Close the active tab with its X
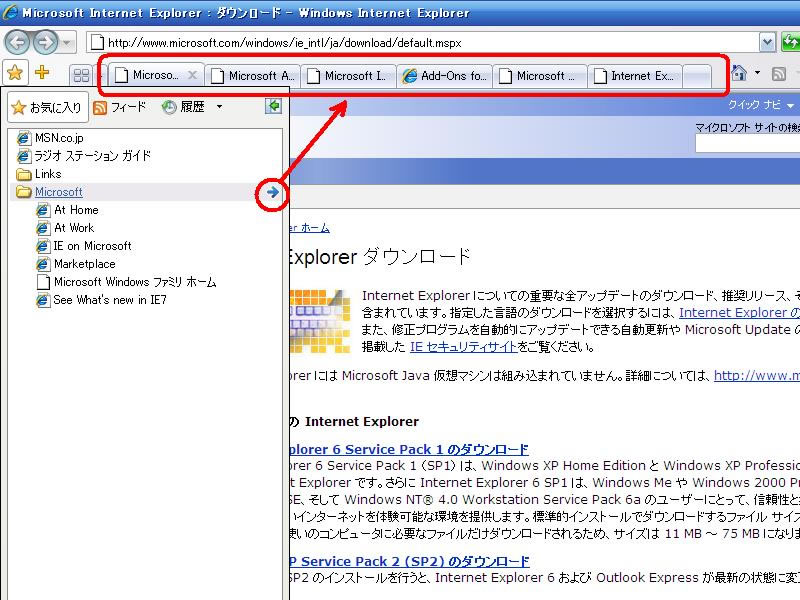This screenshot has height=600, width=800. point(192,76)
